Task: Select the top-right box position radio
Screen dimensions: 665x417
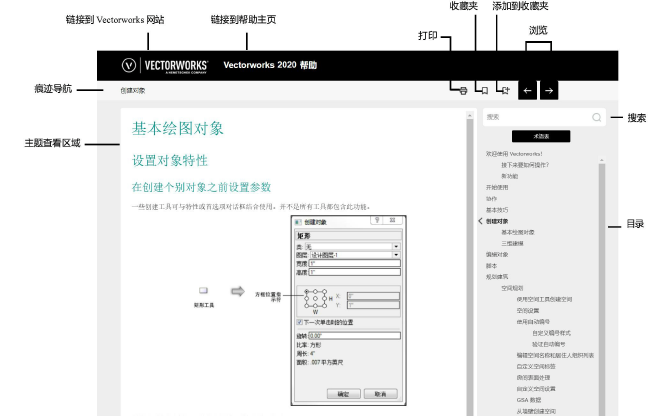Action: (x=324, y=291)
